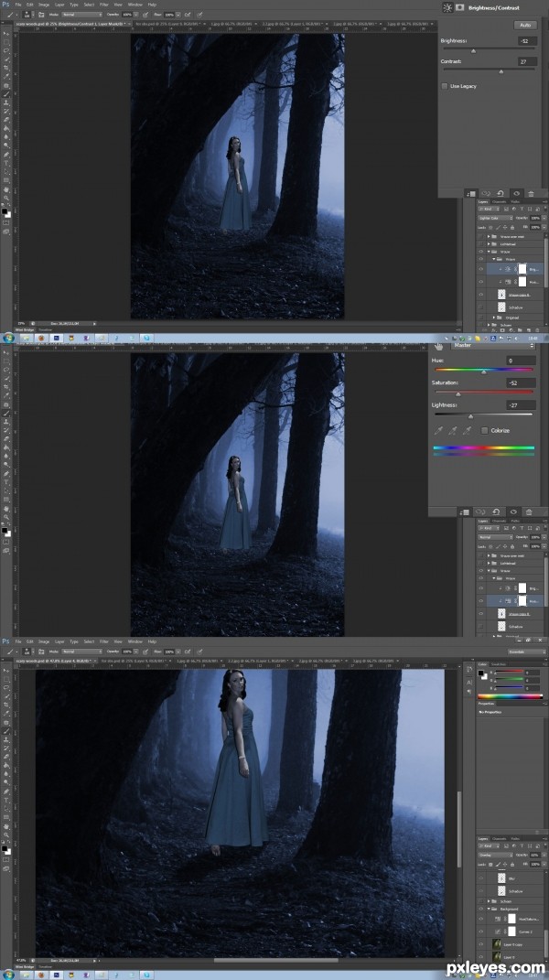This screenshot has width=549, height=980.
Task: Toggle adjustment visibility eye in Brightness/Contrast panel footer
Action: click(x=516, y=193)
